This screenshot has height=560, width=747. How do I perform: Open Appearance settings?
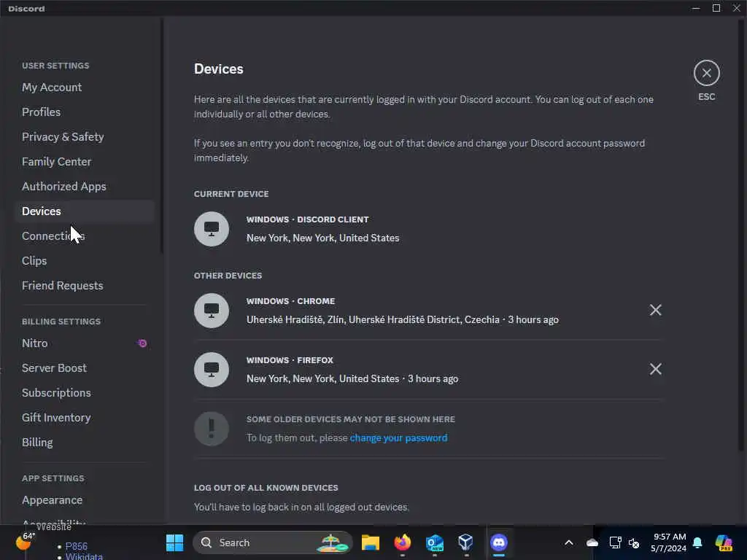click(x=85, y=500)
